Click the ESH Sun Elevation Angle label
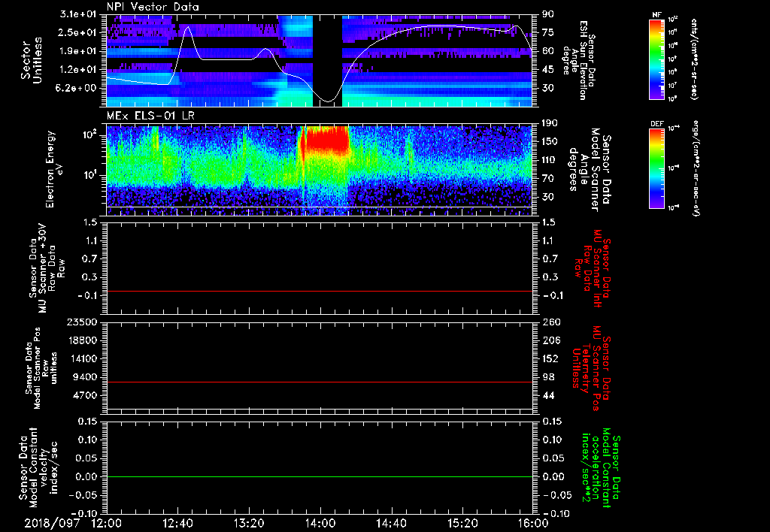770x532 pixels. point(579,60)
